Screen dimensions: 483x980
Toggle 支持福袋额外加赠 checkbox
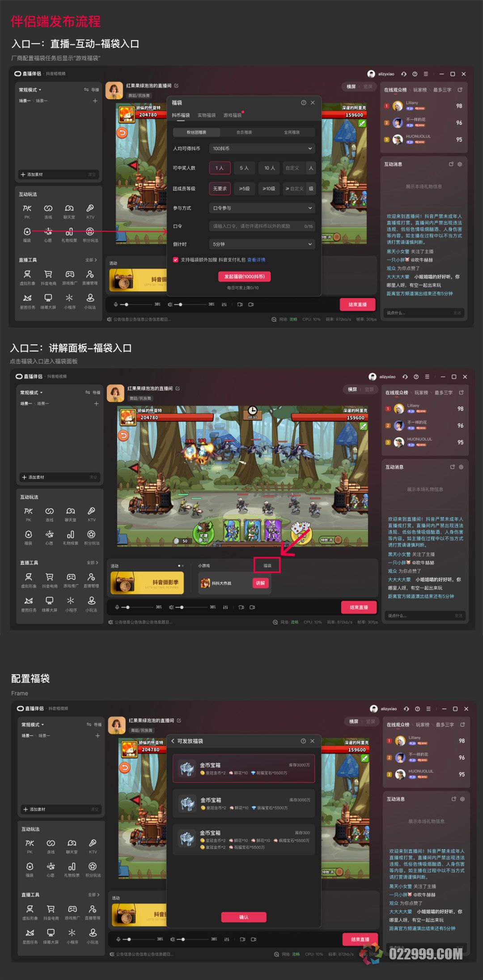(x=176, y=259)
